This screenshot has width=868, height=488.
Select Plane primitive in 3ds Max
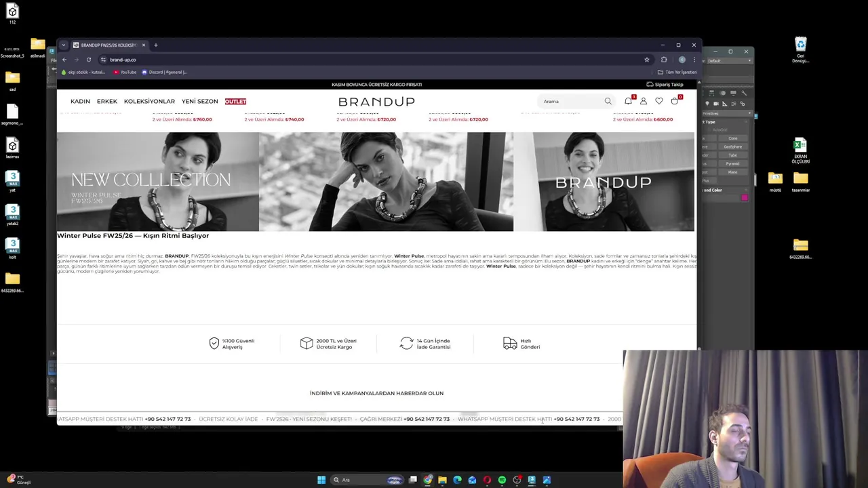coord(732,172)
